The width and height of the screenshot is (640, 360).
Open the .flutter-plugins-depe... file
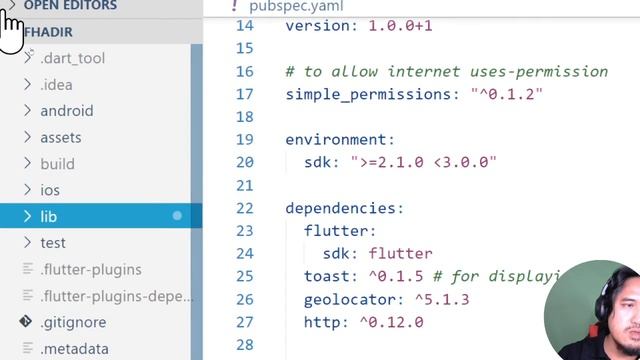(x=117, y=296)
